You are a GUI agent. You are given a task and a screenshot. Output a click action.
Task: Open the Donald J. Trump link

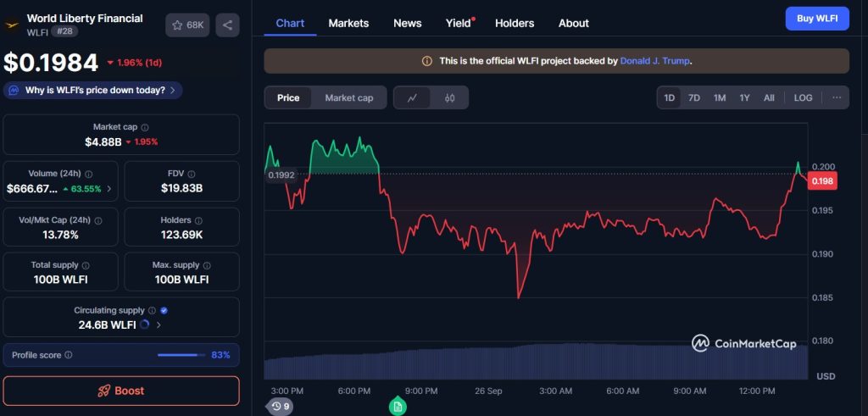655,61
